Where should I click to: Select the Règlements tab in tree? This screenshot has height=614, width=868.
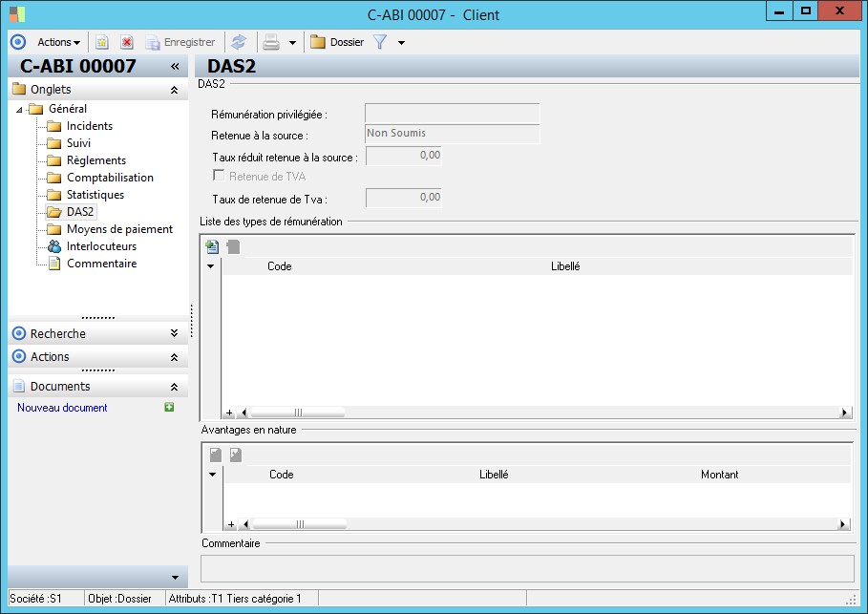[x=95, y=160]
